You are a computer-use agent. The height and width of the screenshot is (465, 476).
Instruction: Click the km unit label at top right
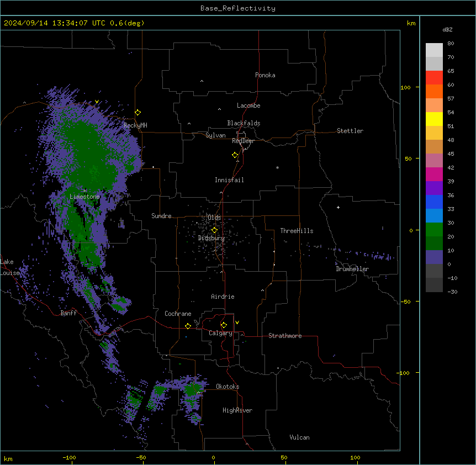(411, 23)
